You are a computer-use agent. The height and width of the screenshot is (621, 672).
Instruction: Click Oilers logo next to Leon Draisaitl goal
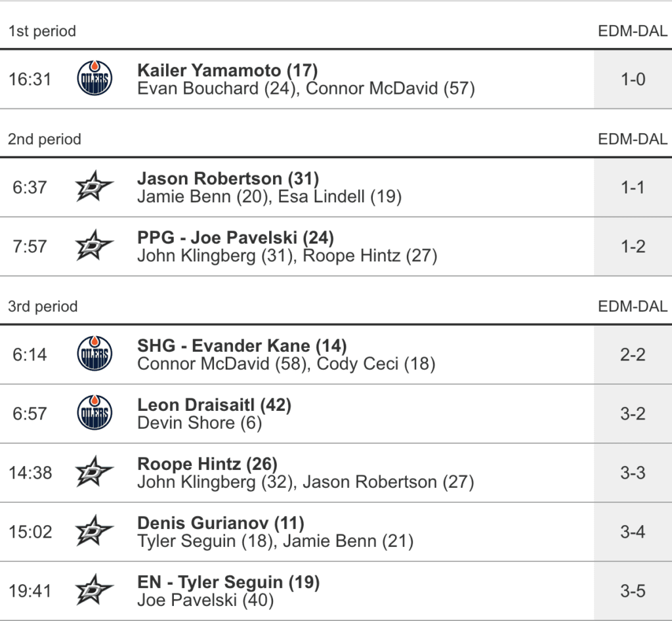tap(94, 414)
